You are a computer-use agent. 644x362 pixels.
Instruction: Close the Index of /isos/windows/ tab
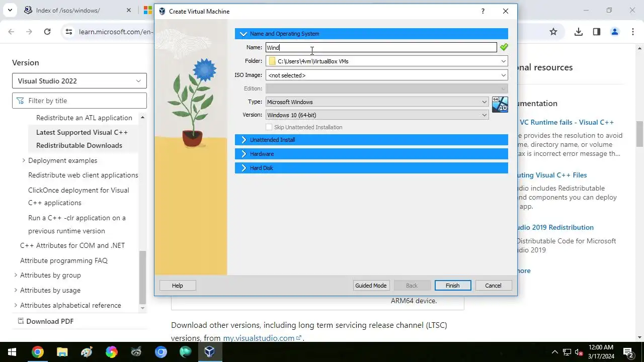[x=129, y=10]
